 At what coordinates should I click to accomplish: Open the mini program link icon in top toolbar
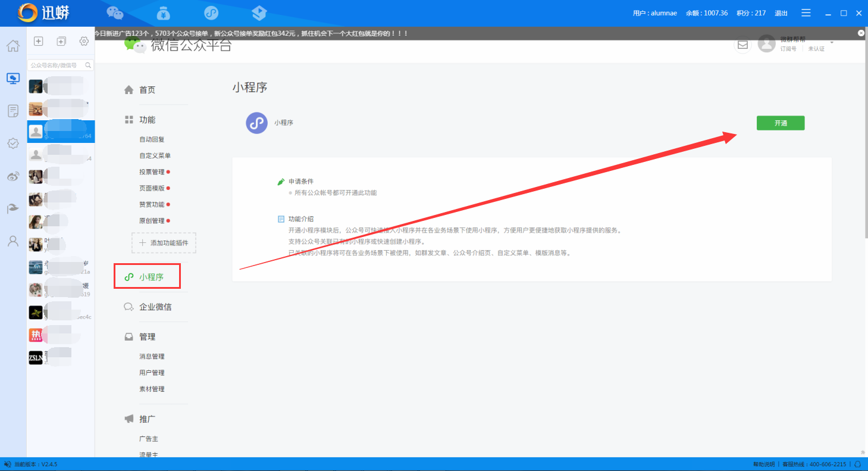[x=211, y=13]
